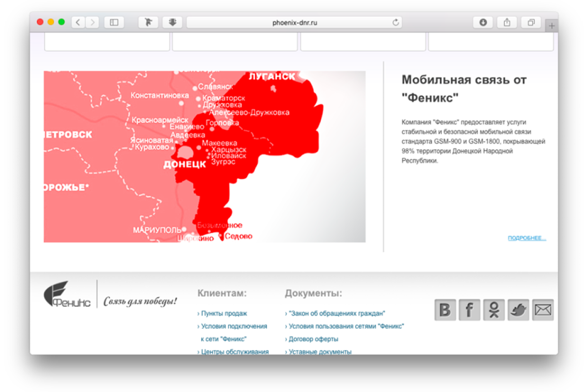The width and height of the screenshot is (588, 392).
Task: Go back to previous page
Action: [x=78, y=22]
